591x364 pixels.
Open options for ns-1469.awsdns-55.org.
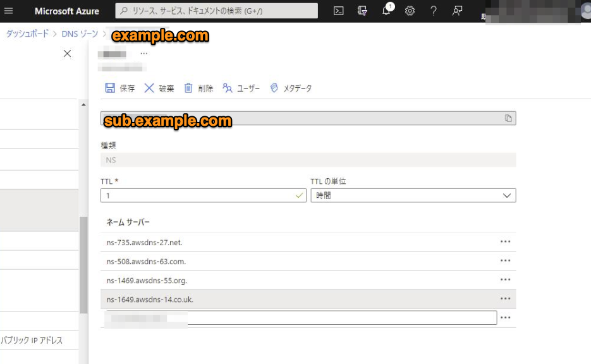[x=506, y=279]
